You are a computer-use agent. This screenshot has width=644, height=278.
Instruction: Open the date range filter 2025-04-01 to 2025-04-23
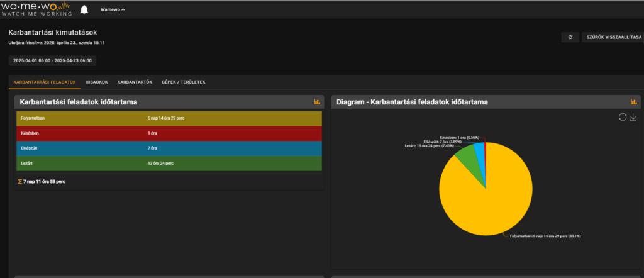(x=52, y=60)
